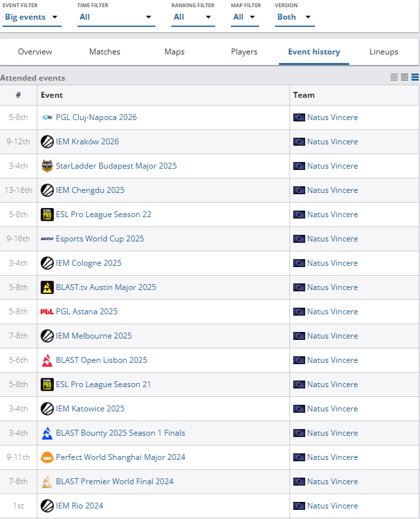Image resolution: width=420 pixels, height=519 pixels.
Task: Open the IEM Cologne 2025 event link
Action: coord(89,263)
